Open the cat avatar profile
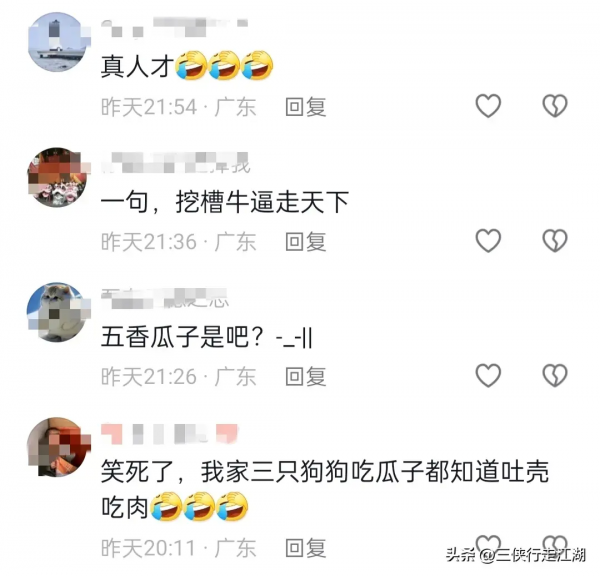 pos(57,312)
